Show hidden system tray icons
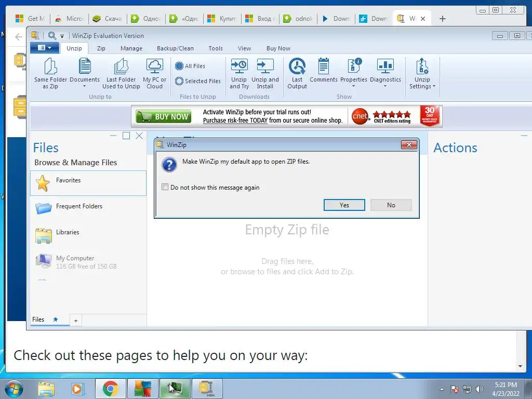This screenshot has height=399, width=532. point(442,389)
